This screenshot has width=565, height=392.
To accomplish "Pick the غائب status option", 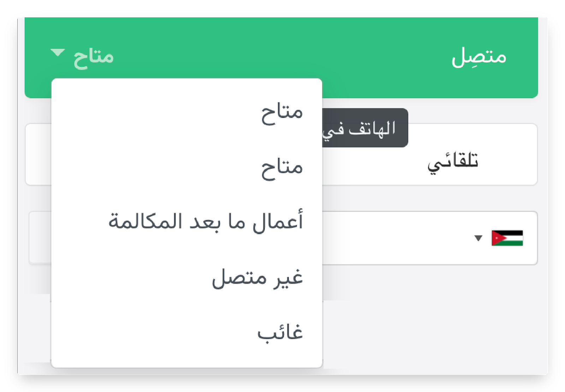I will click(x=280, y=333).
